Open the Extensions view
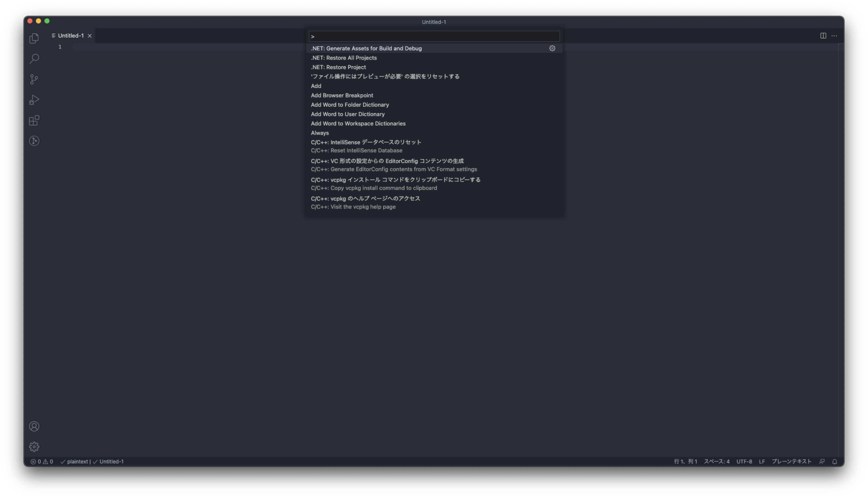This screenshot has height=498, width=868. (34, 120)
